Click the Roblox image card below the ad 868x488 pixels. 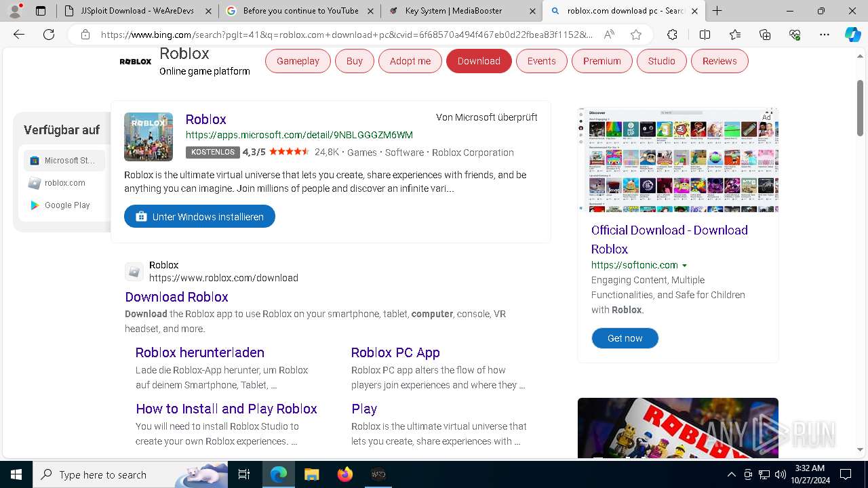[x=678, y=428]
